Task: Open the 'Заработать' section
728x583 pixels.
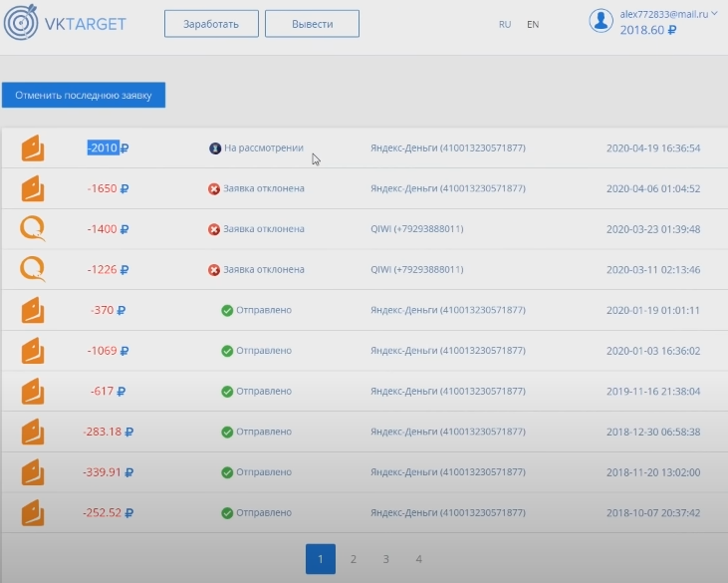Action: pos(211,24)
